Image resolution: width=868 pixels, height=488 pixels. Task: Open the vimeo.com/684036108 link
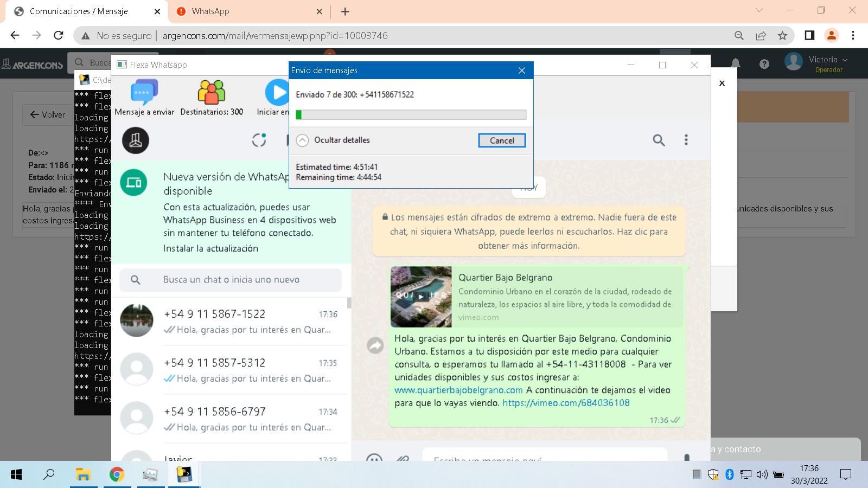[x=566, y=403]
